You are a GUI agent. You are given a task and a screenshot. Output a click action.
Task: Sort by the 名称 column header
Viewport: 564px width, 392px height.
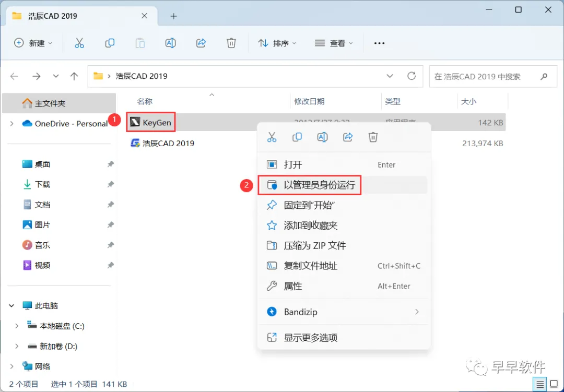(x=145, y=101)
